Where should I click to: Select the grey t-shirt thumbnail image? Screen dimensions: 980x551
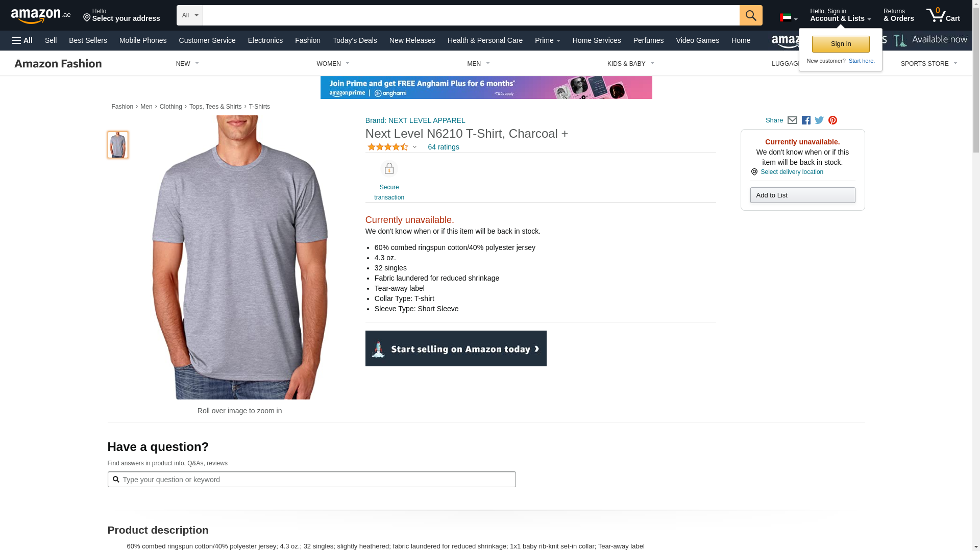(118, 145)
